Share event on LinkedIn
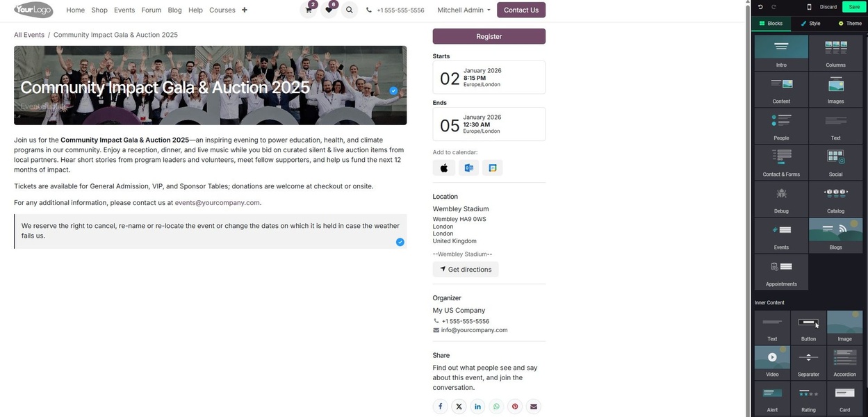The height and width of the screenshot is (417, 868). point(477,407)
